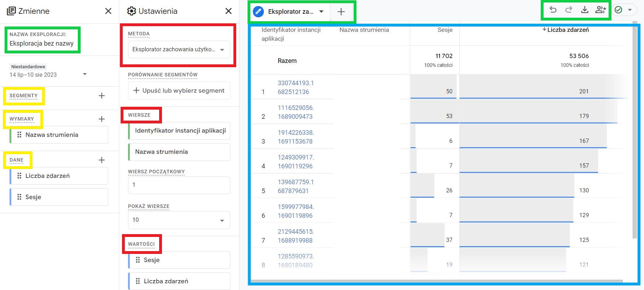Screen dimensions: 644x290
Task: Click drag handle of Nazwa strumienia dimension
Action: coord(19,135)
